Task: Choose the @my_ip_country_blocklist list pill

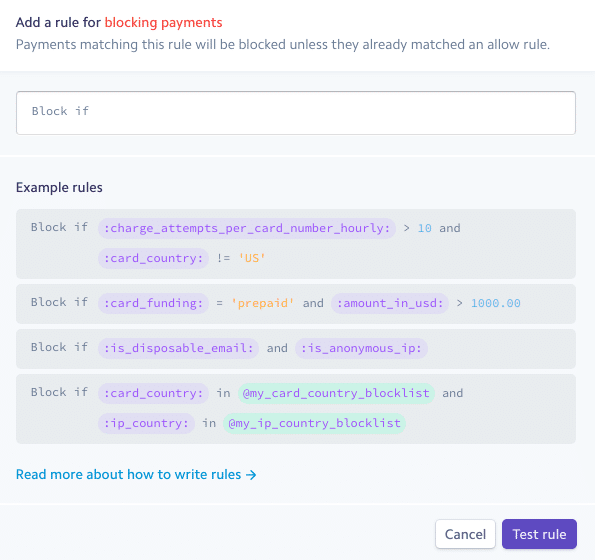Action: (315, 423)
